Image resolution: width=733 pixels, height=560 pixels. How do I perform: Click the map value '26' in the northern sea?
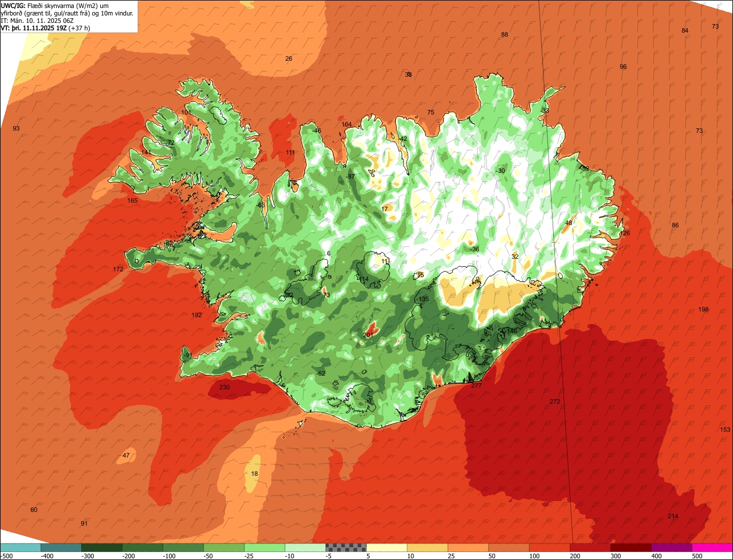click(289, 58)
